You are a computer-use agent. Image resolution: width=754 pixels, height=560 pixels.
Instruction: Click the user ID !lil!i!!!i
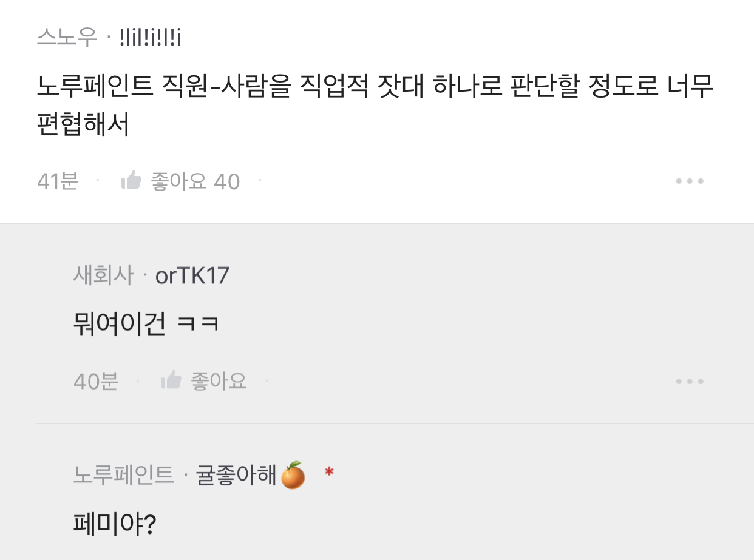pyautogui.click(x=151, y=35)
